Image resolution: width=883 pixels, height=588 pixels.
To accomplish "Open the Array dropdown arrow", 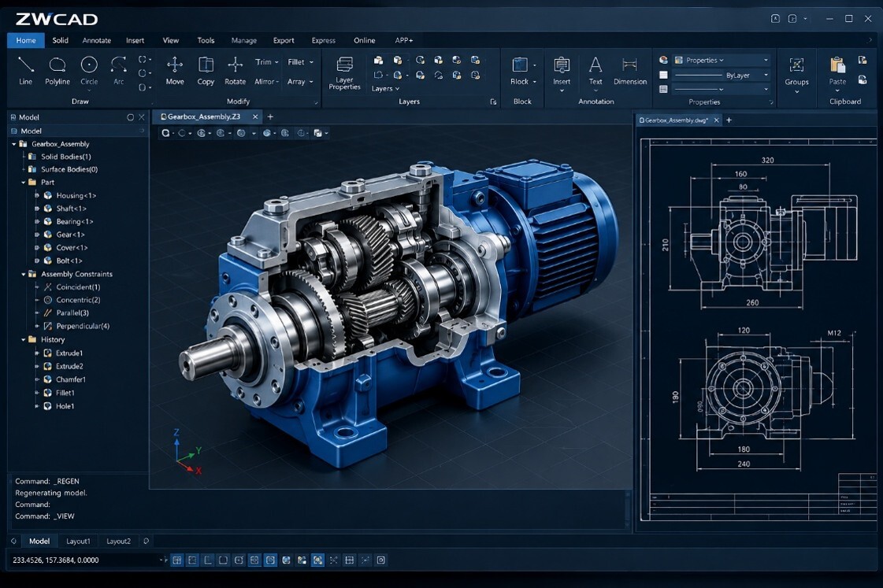I will (311, 82).
